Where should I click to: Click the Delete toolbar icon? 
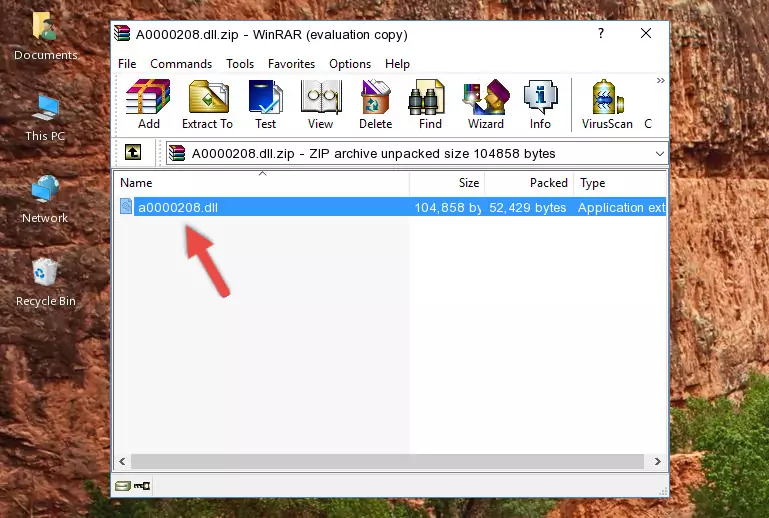(376, 104)
